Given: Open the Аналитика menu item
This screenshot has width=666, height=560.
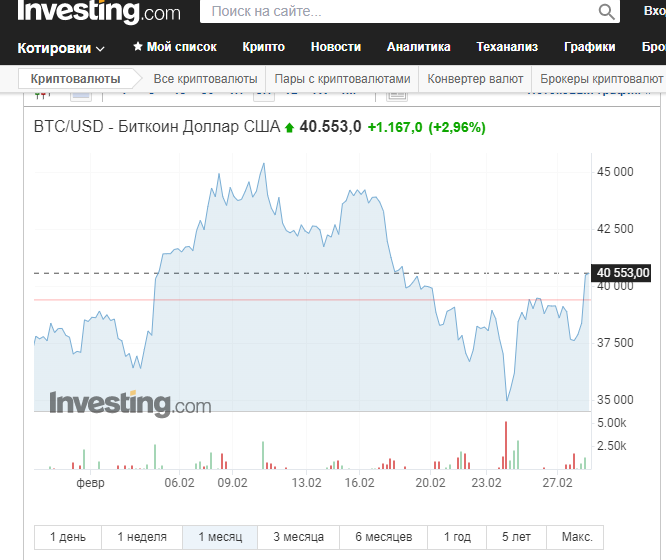Looking at the screenshot, I should [418, 47].
